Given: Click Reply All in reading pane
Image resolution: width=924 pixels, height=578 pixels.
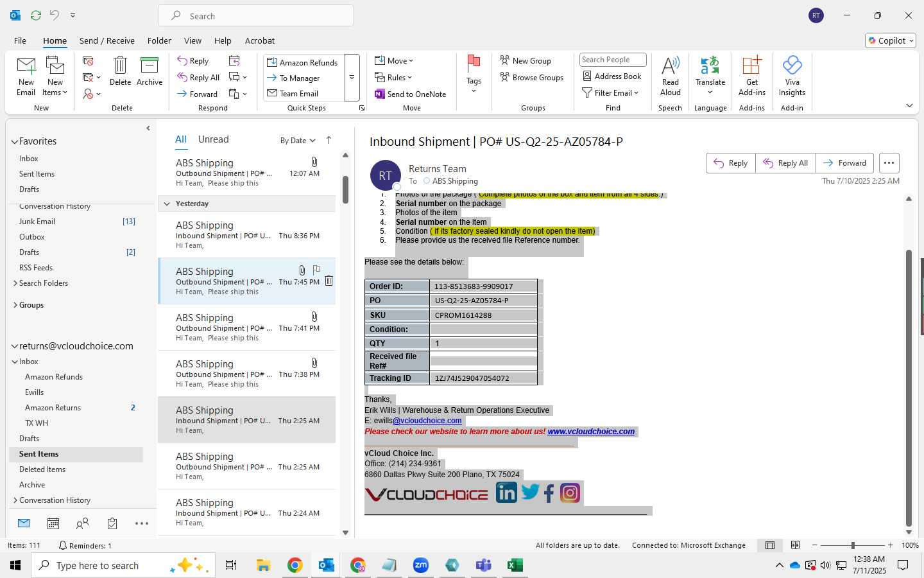Looking at the screenshot, I should tap(785, 163).
